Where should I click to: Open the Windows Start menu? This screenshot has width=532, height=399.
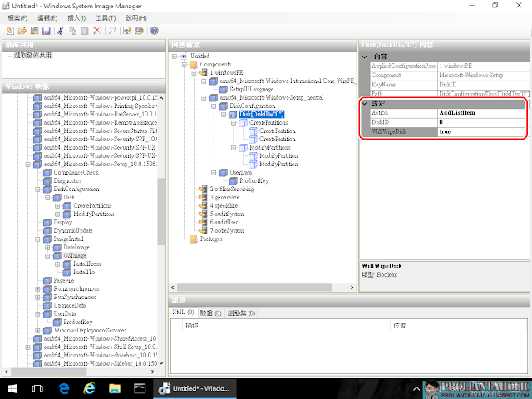click(12, 388)
